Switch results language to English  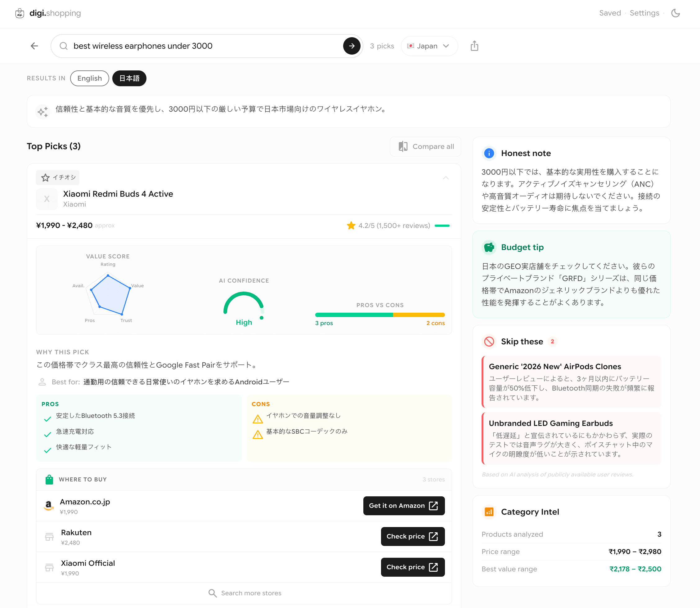90,78
